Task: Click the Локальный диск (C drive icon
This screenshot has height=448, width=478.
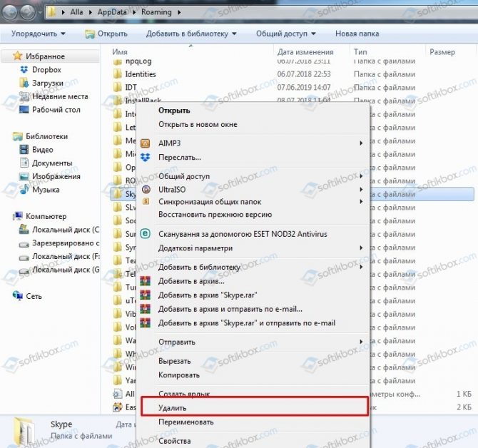Action: [x=24, y=229]
